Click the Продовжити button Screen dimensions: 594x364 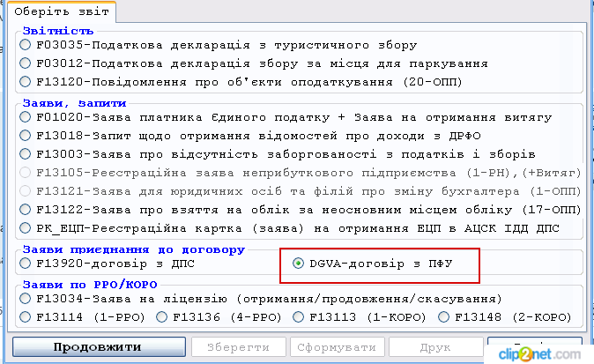click(96, 347)
